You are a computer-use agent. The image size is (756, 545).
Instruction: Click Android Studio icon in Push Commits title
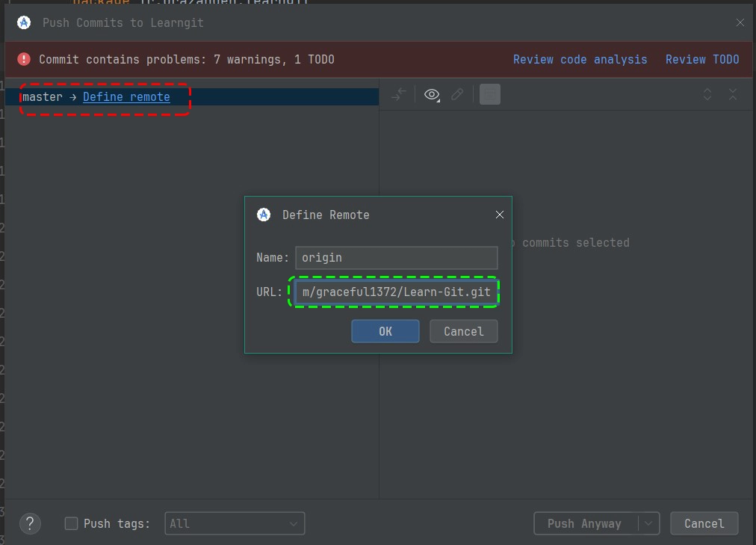coord(24,22)
